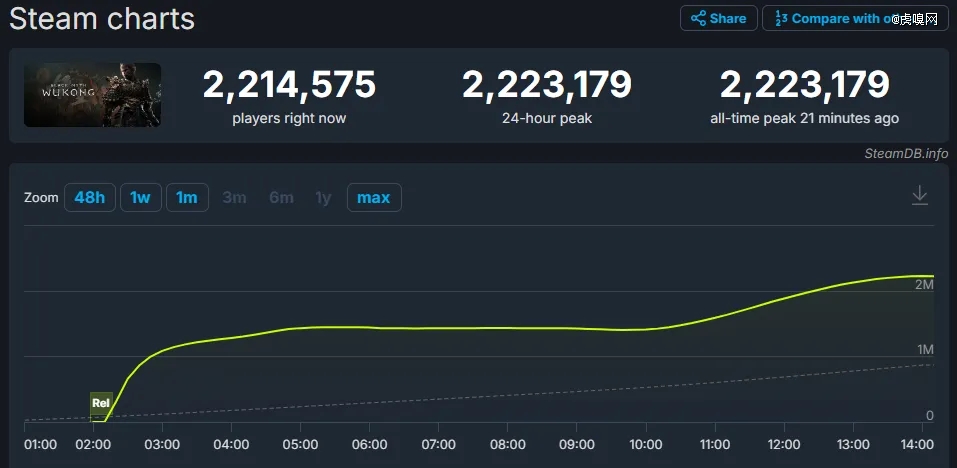Click the 24-hour peak label

click(x=547, y=118)
